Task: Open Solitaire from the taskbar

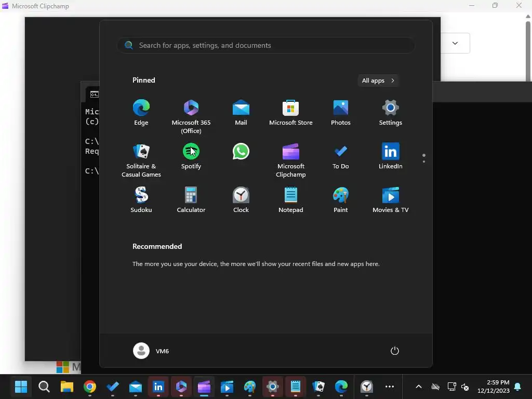Action: (x=318, y=387)
